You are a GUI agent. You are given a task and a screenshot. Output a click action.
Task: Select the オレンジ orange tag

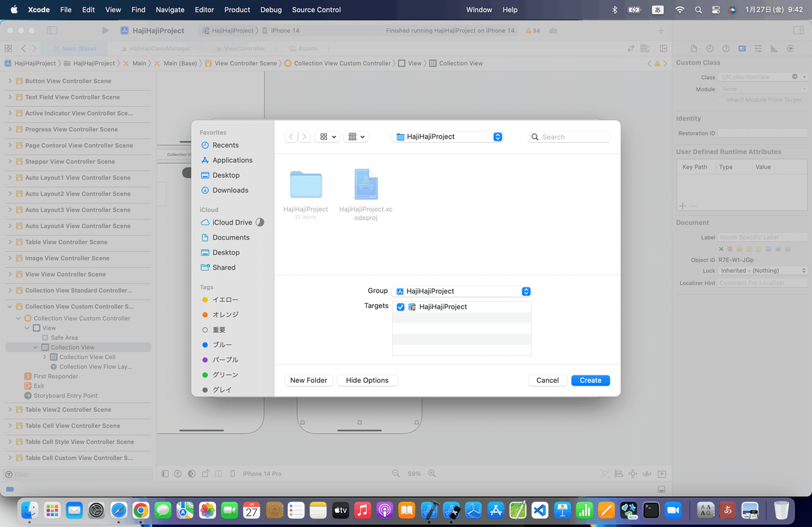coord(225,315)
